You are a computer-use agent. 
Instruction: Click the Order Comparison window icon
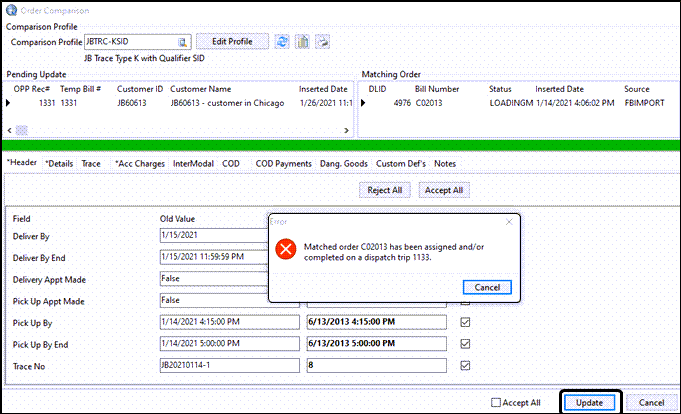[x=11, y=10]
